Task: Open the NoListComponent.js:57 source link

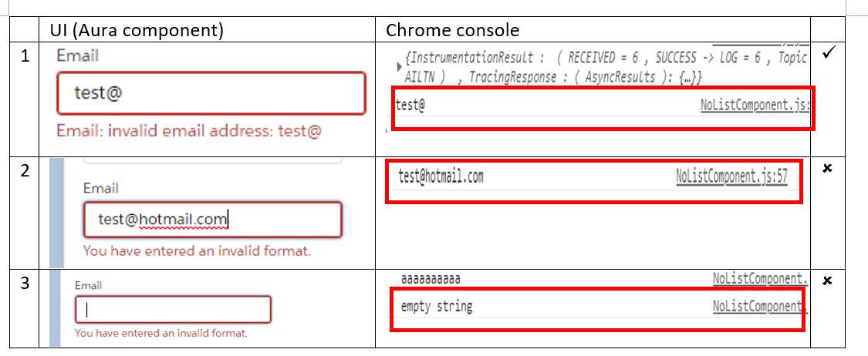Action: [x=731, y=177]
